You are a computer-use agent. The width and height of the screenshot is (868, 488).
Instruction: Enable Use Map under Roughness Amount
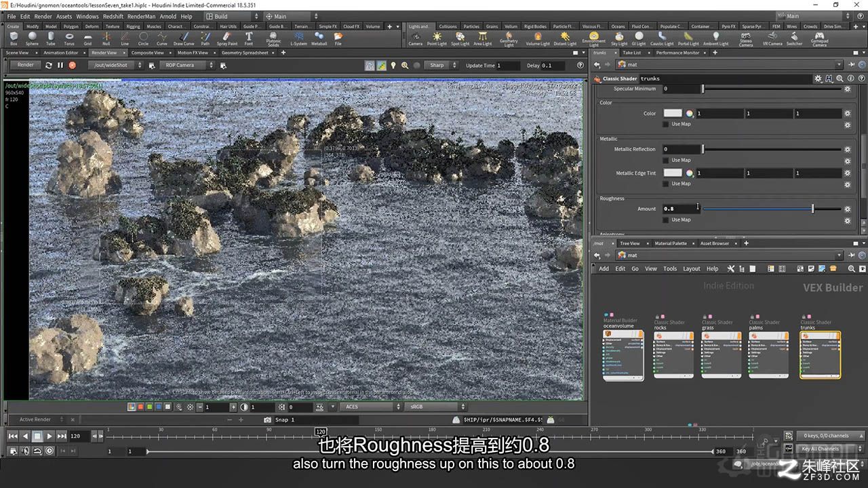[x=666, y=220]
